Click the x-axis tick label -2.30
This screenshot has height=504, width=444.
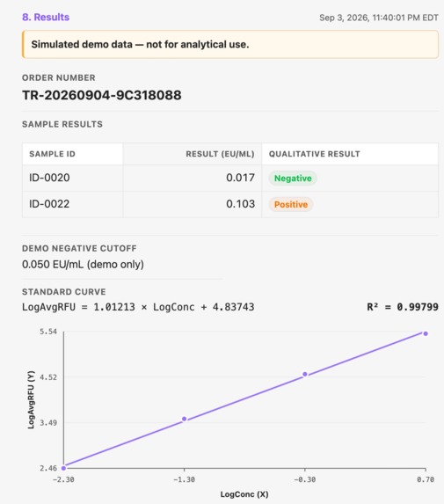pyautogui.click(x=63, y=479)
